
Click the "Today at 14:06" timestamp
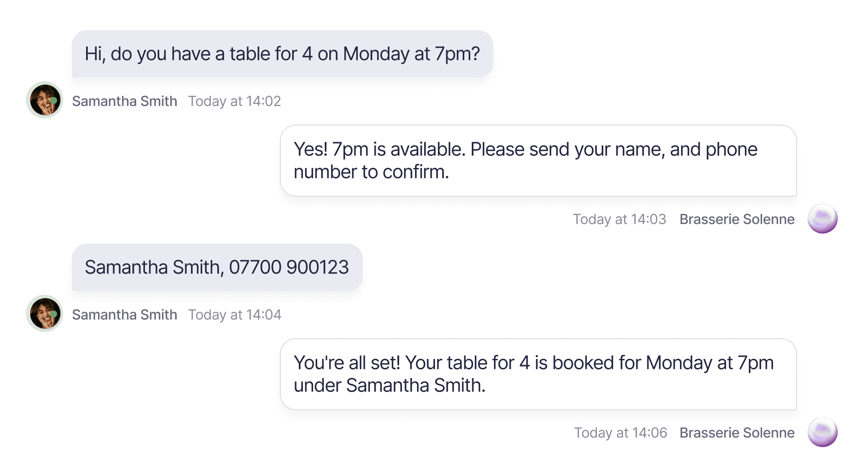pyautogui.click(x=621, y=433)
